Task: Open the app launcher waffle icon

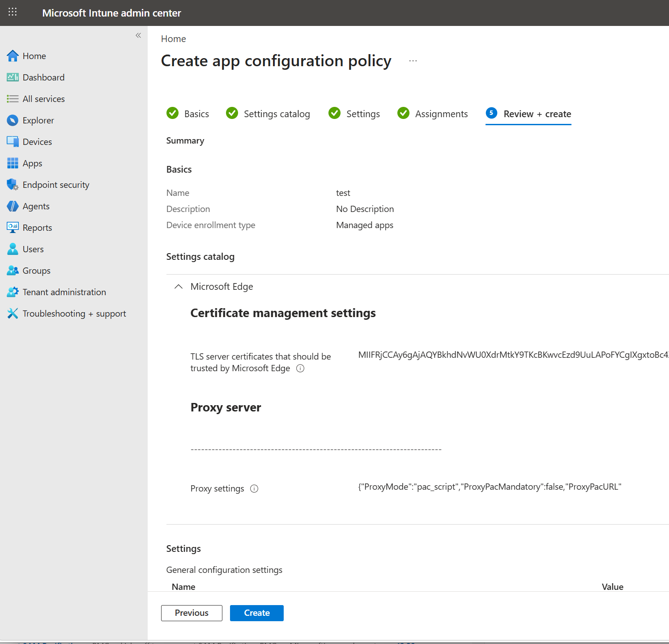Action: click(13, 12)
